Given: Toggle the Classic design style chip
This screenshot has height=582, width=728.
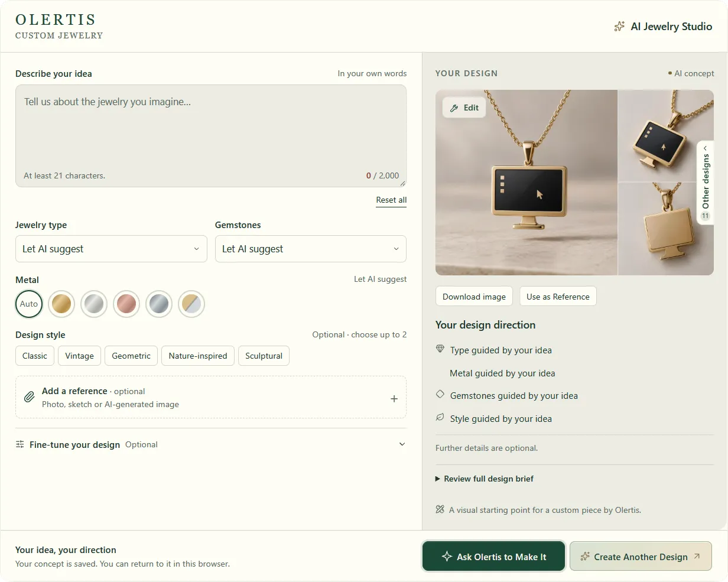Looking at the screenshot, I should pos(35,356).
